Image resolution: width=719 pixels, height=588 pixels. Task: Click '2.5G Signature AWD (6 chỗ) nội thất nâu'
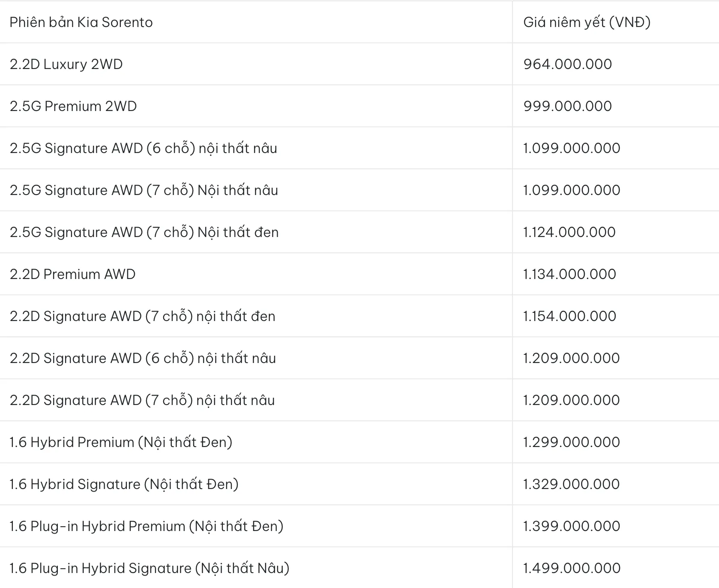click(x=144, y=148)
